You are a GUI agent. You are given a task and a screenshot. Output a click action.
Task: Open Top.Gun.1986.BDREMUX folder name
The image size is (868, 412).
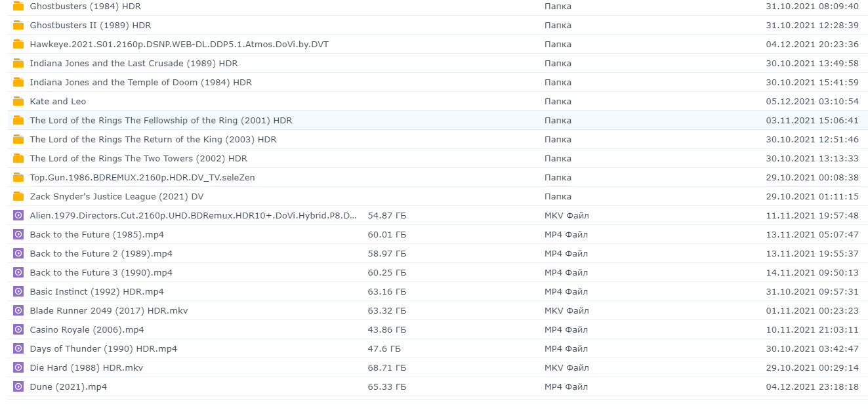[142, 178]
